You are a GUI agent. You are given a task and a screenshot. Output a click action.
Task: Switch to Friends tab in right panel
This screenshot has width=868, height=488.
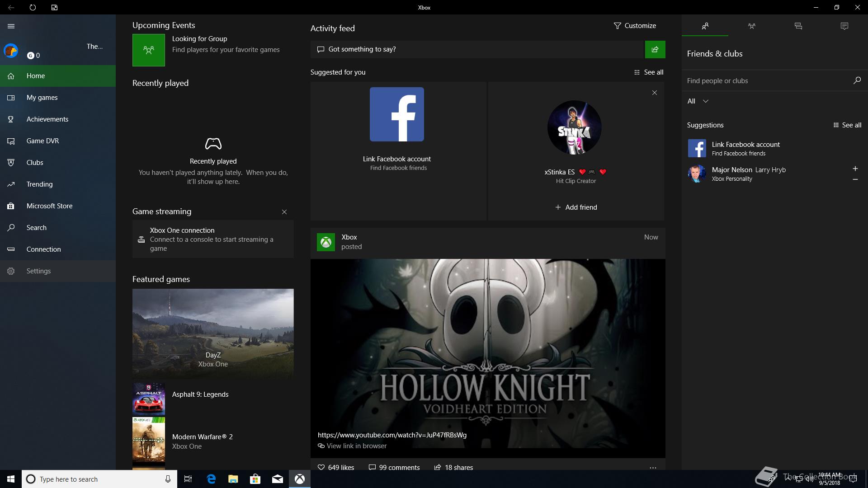click(705, 26)
